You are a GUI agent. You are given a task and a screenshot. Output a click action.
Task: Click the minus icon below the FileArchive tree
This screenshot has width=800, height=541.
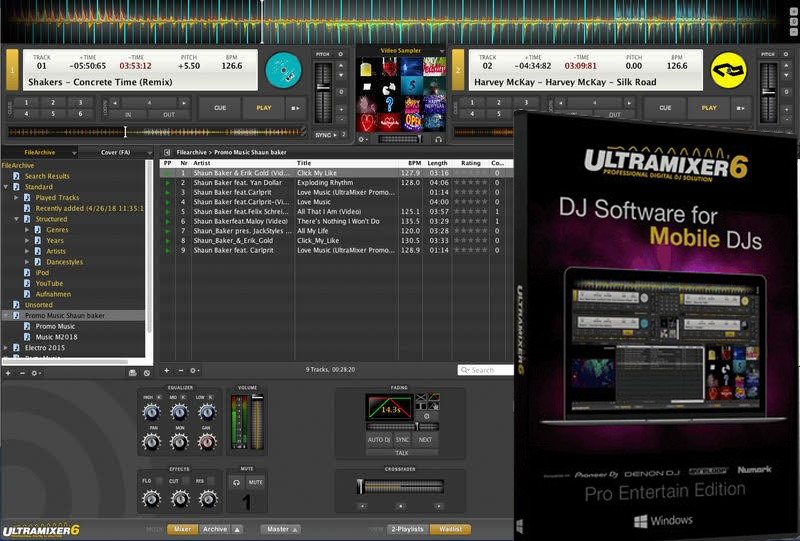point(22,373)
